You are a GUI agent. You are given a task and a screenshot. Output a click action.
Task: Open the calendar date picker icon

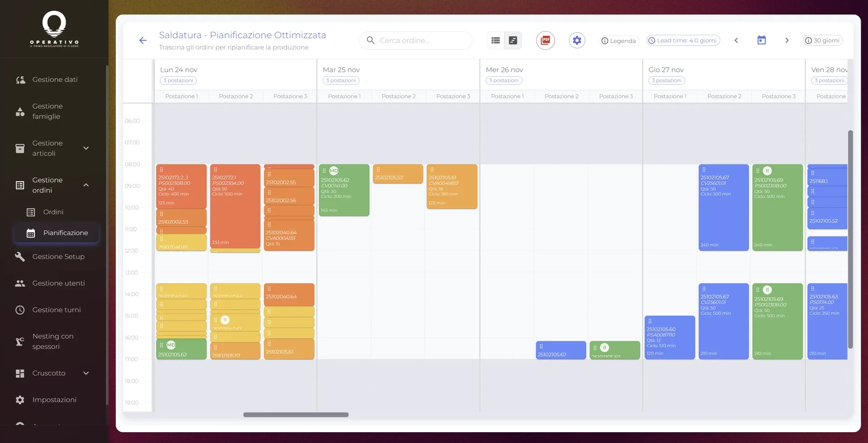(x=762, y=40)
